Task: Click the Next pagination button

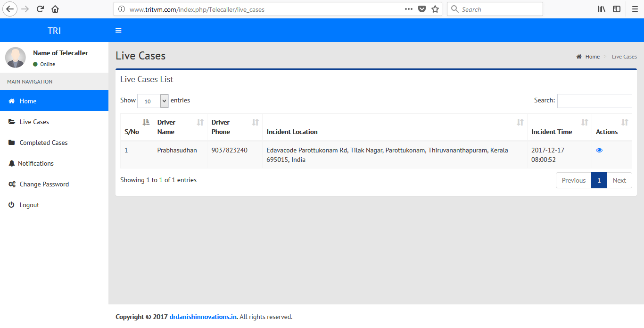Action: tap(619, 180)
